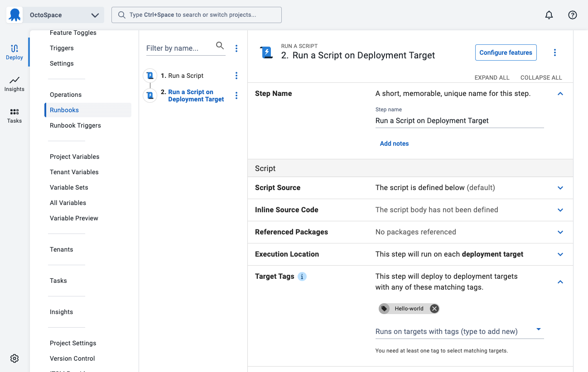Open Runbooks in the project menu
588x372 pixels.
coord(88,110)
